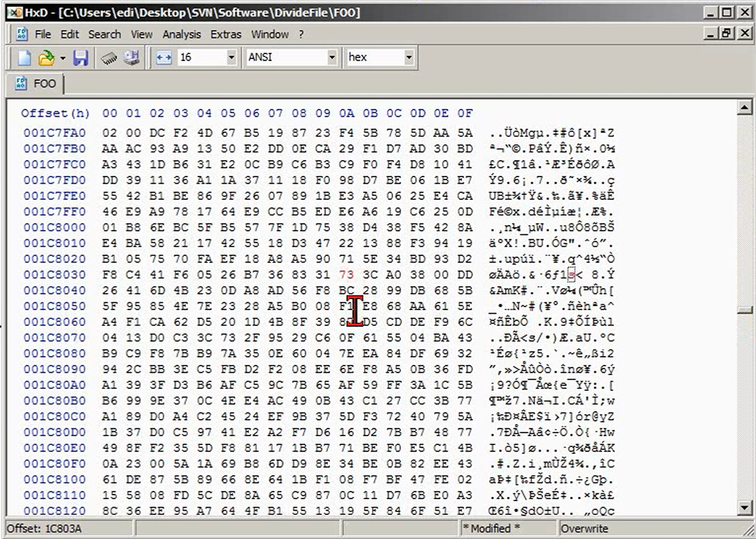Click decoded text 'I.ò5]ø' in row 001C80E0
The width and height of the screenshot is (756, 539).
513,448
